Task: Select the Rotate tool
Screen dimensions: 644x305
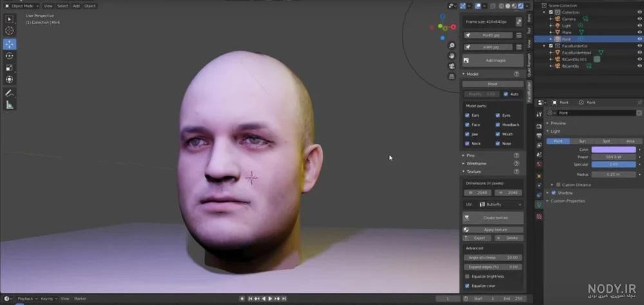Action: [x=10, y=56]
